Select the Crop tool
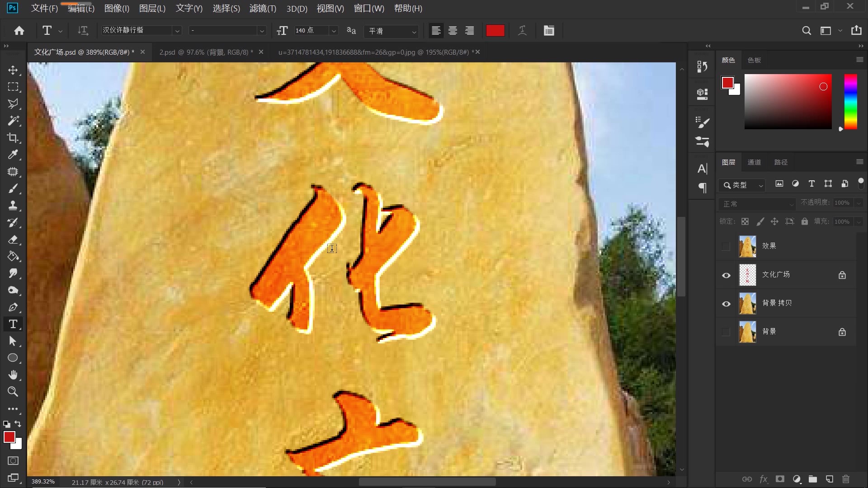The image size is (868, 488). click(x=13, y=138)
